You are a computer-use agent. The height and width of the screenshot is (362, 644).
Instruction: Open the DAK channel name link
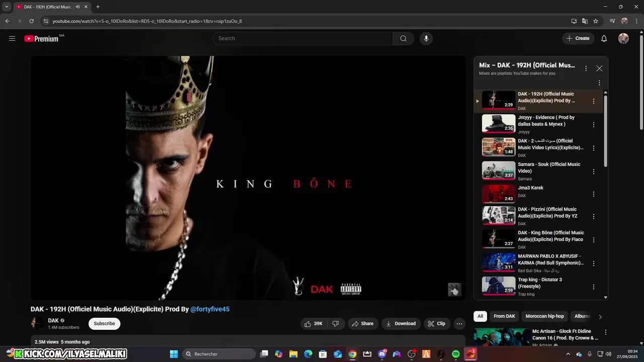tap(53, 320)
